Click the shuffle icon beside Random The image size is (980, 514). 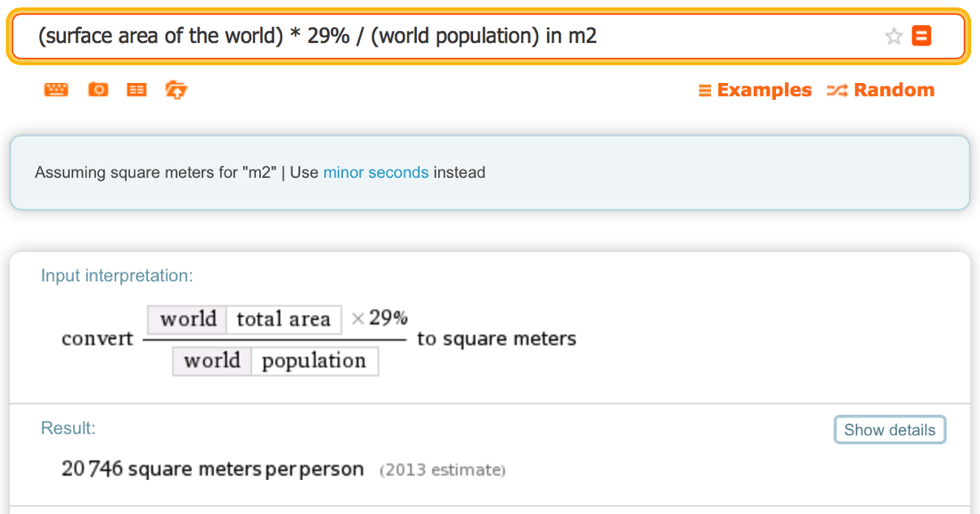coord(837,90)
